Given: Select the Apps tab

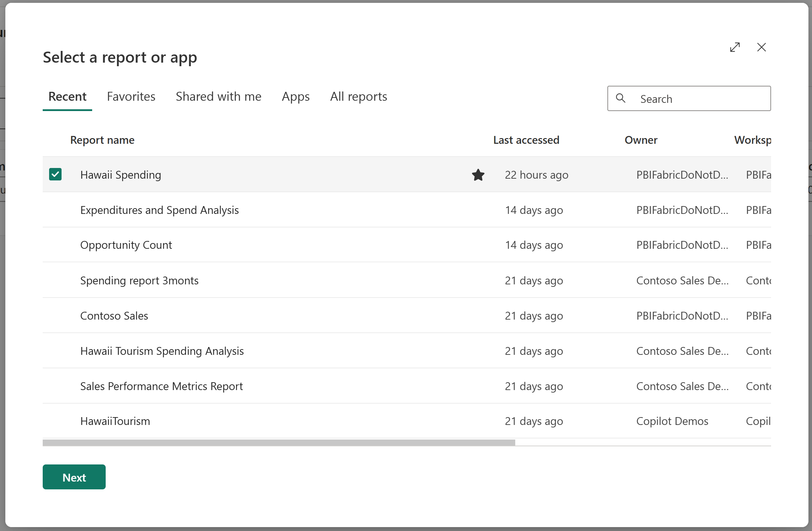Looking at the screenshot, I should (296, 96).
